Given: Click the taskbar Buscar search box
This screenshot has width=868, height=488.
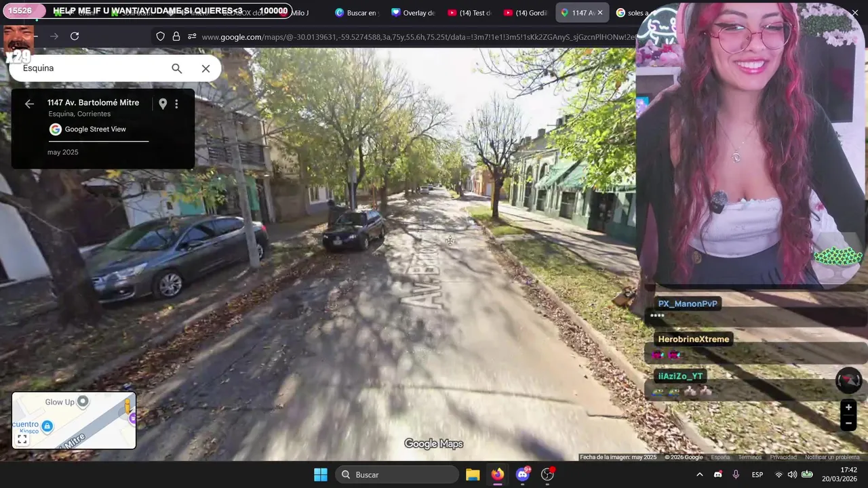Looking at the screenshot, I should pyautogui.click(x=397, y=474).
